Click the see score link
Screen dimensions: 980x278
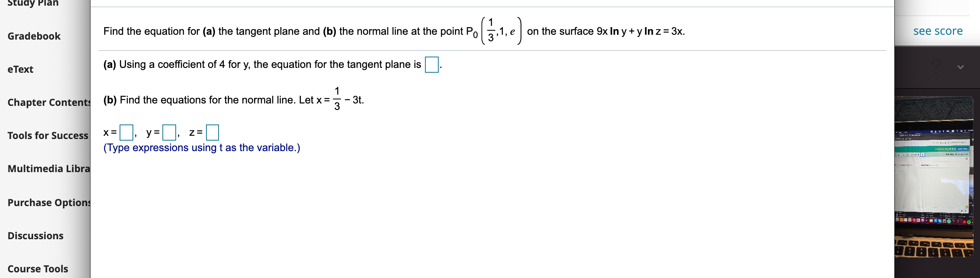click(x=938, y=31)
